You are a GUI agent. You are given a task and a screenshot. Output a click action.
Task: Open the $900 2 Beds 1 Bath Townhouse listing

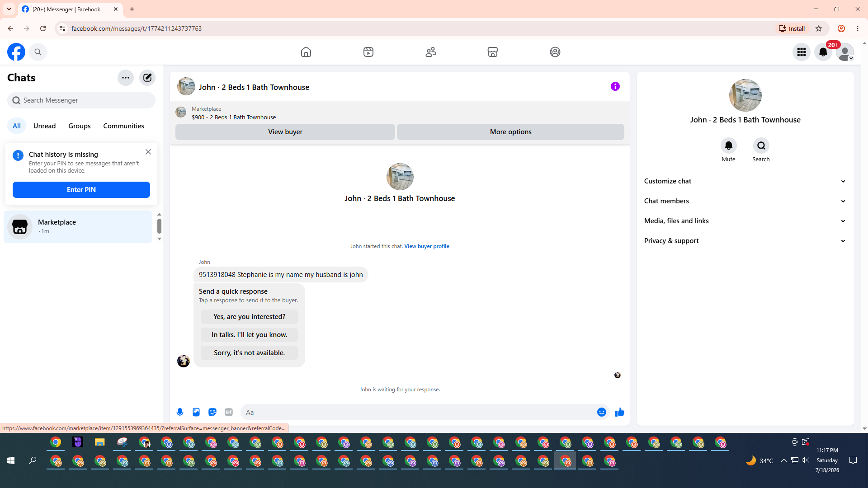(x=234, y=117)
